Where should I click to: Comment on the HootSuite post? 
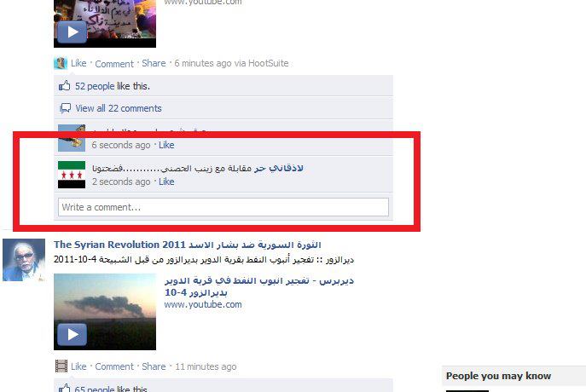tap(114, 64)
